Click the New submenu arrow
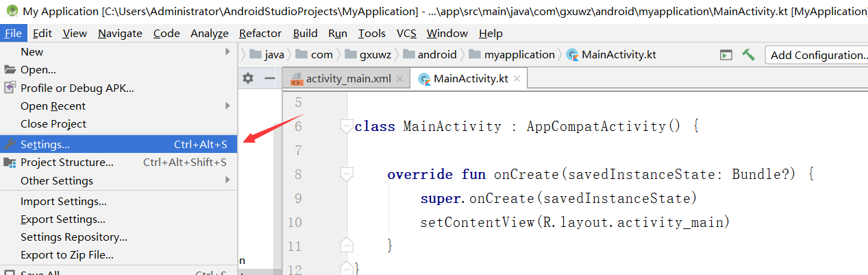 (x=227, y=51)
